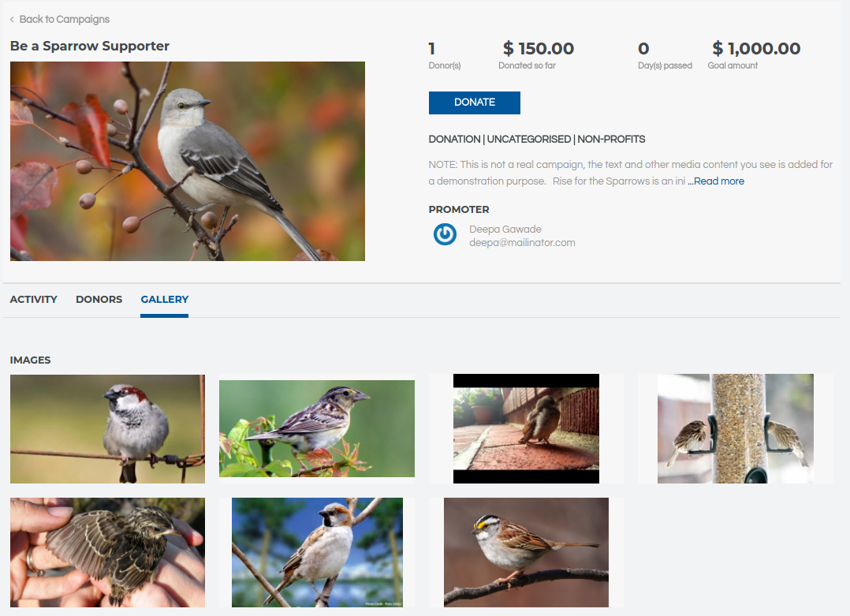The height and width of the screenshot is (616, 850).
Task: View sparrow on green branch thumbnail
Action: point(317,428)
